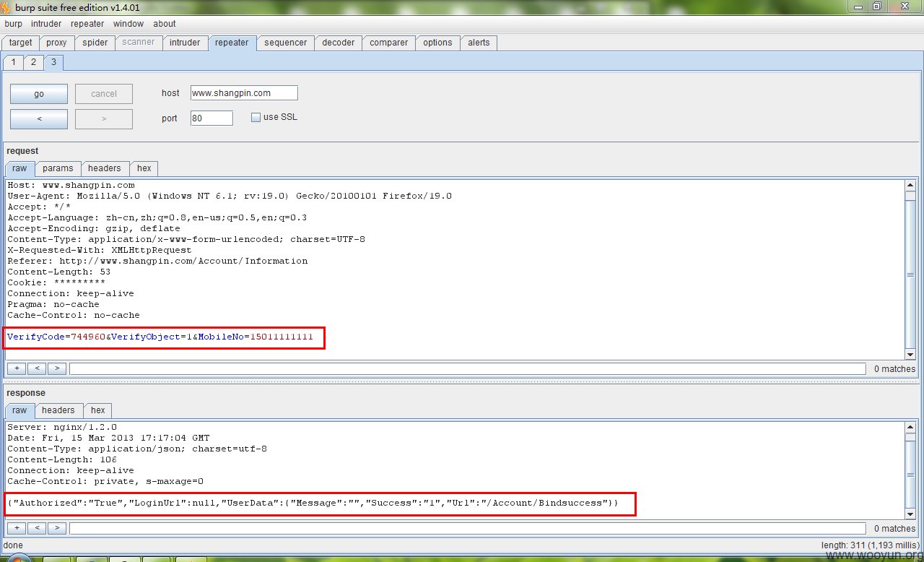
Task: Select repeater sub-tab 3
Action: [53, 62]
